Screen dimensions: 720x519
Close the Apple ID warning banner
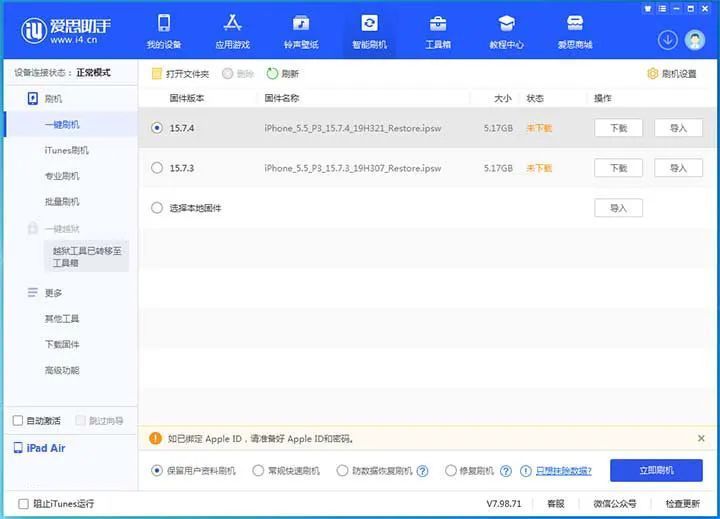click(701, 438)
